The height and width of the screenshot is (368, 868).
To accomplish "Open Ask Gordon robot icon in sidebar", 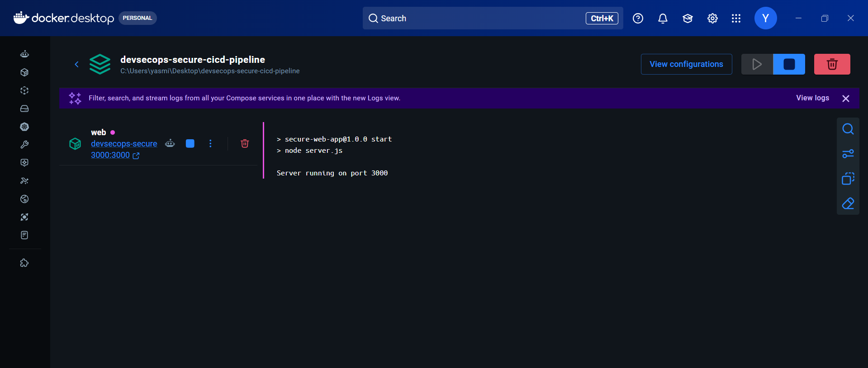I will coord(24,54).
